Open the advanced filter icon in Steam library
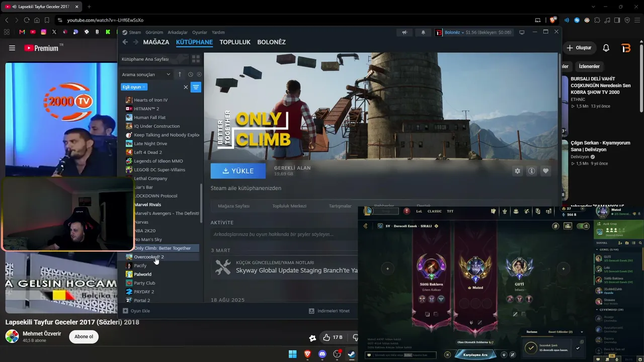 coord(196,87)
